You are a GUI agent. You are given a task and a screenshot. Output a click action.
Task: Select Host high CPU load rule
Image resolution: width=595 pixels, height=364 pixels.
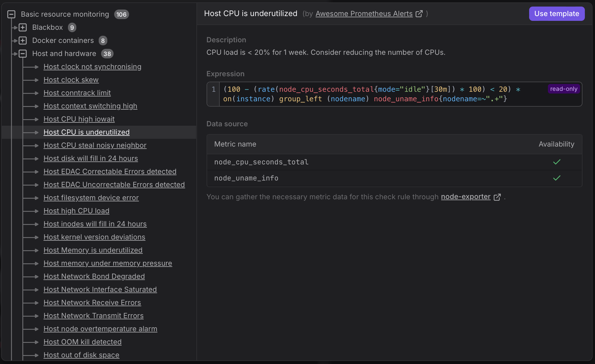click(x=76, y=211)
